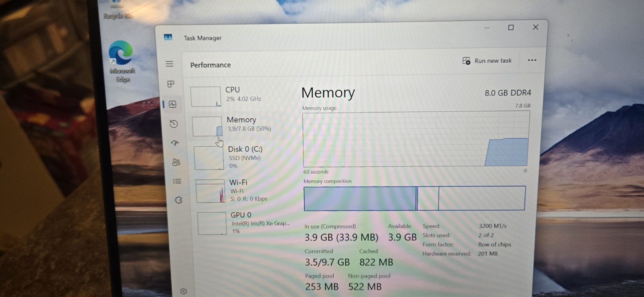Click the Performance page title
This screenshot has height=297, width=644.
click(211, 65)
